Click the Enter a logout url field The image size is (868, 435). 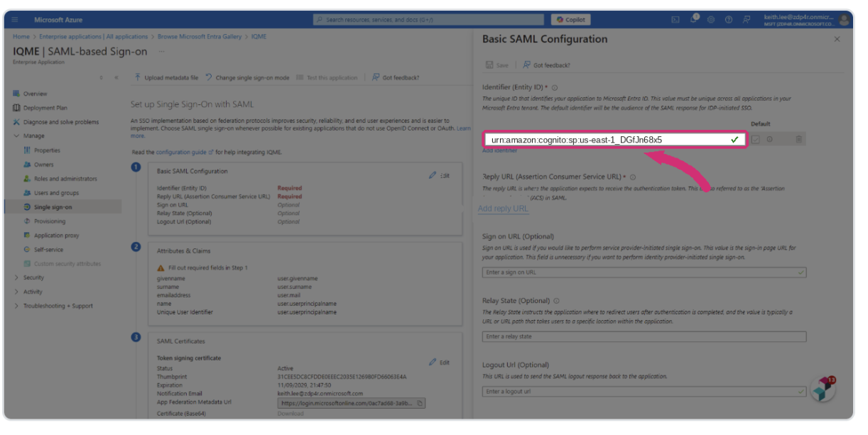point(644,391)
